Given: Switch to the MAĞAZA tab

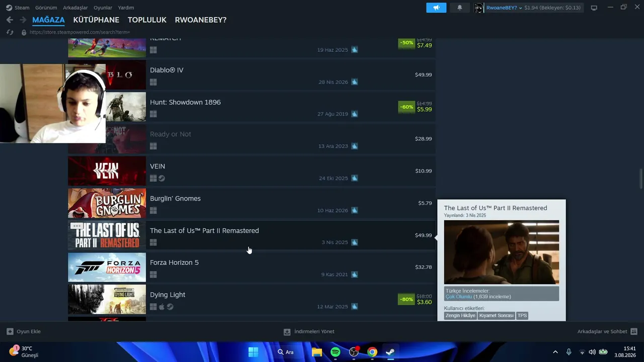Looking at the screenshot, I should pos(48,20).
